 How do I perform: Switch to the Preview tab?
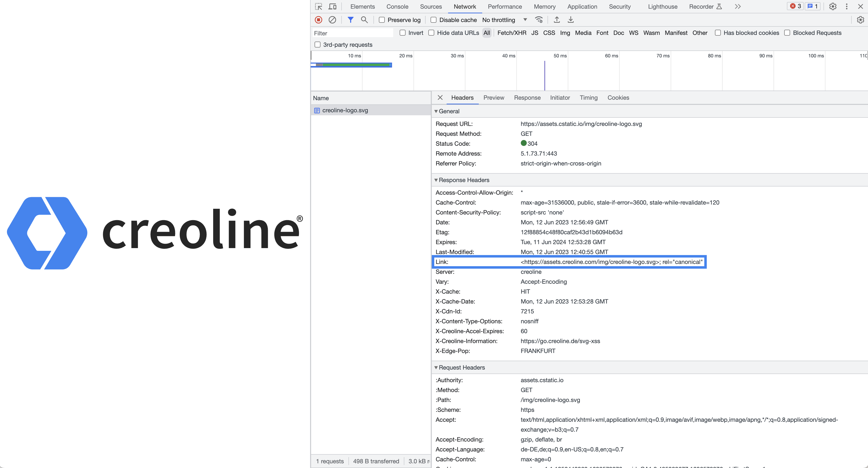[493, 97]
